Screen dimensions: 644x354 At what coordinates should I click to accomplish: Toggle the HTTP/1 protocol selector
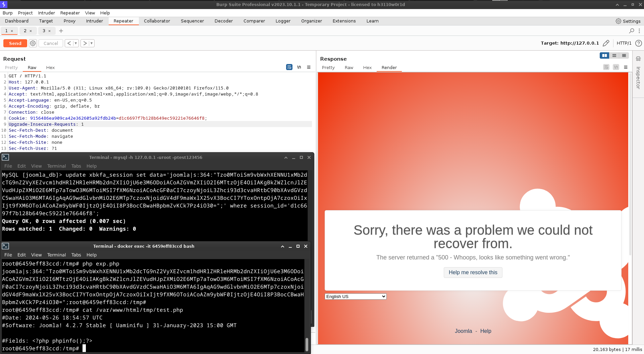coord(624,43)
